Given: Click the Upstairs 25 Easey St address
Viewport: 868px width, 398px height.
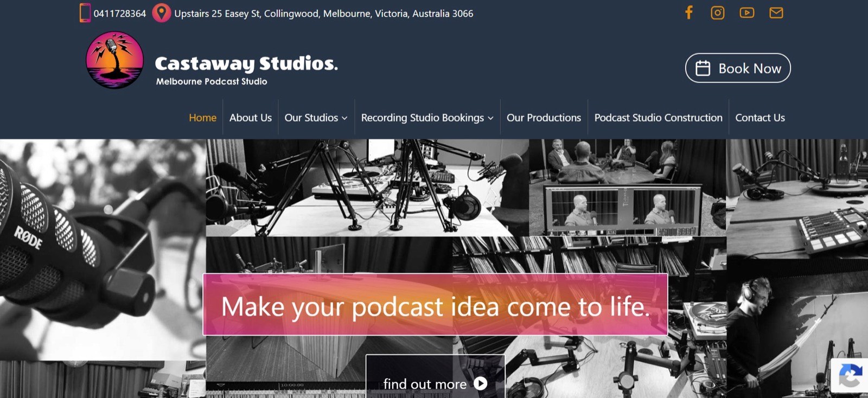Looking at the screenshot, I should [323, 14].
